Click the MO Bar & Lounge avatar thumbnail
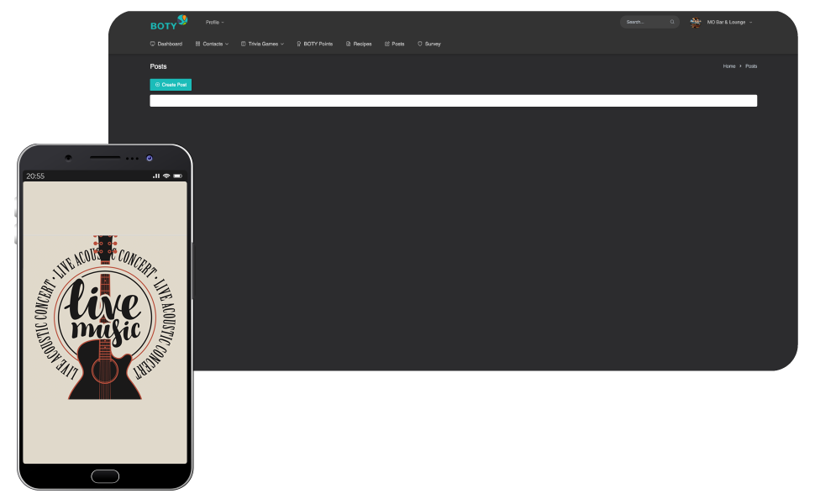This screenshot has width=815, height=504. 694,22
